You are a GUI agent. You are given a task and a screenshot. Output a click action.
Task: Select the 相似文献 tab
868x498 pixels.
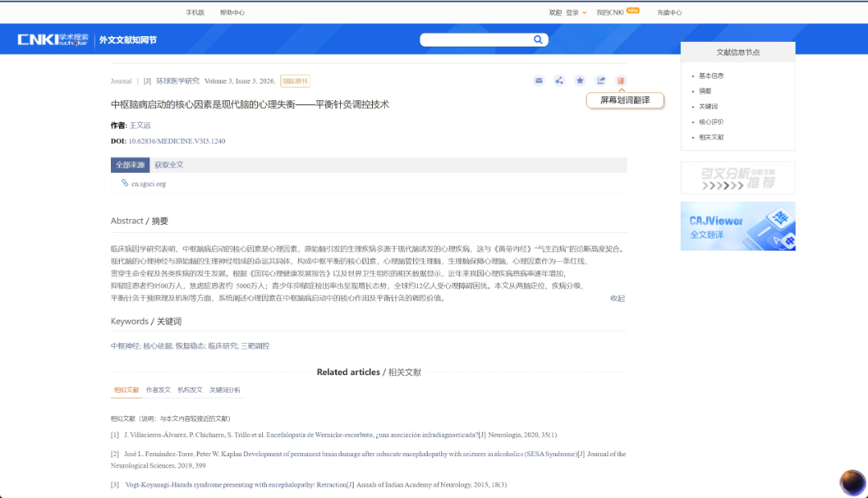[x=126, y=390]
